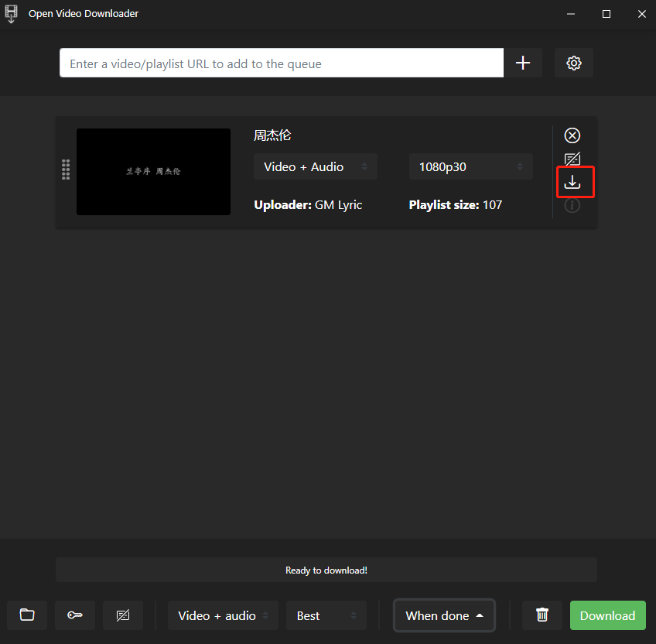Remove the 周杰伦 playlist from queue

pyautogui.click(x=572, y=135)
